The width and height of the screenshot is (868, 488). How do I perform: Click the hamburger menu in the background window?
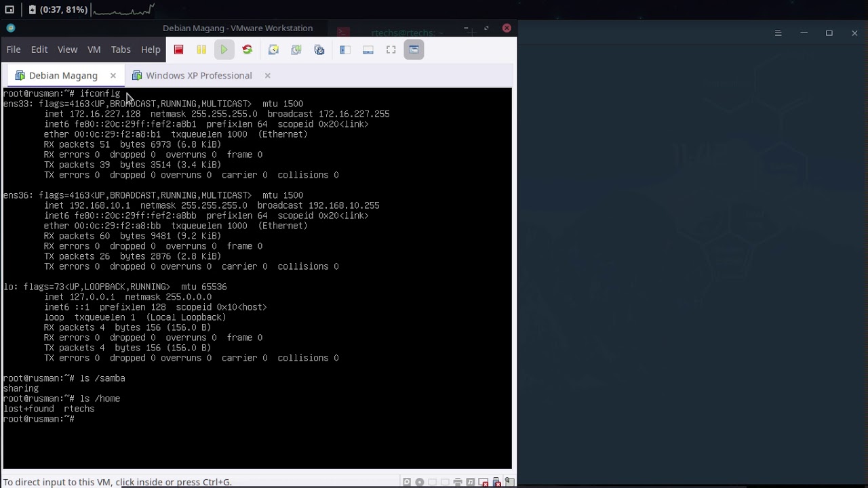tap(778, 33)
